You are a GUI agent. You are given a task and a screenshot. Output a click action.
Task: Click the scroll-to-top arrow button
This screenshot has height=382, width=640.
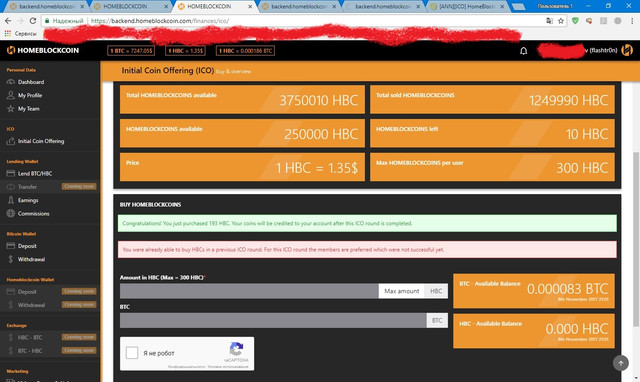620,363
